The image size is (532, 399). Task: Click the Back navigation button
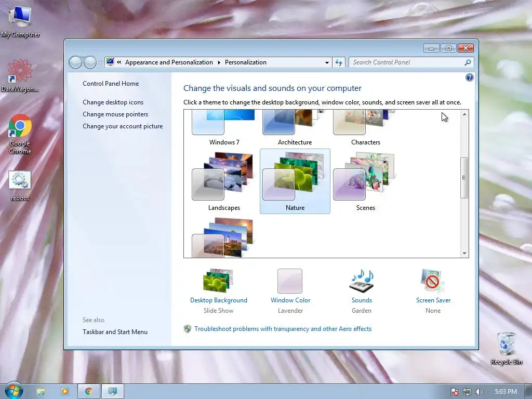(x=75, y=62)
